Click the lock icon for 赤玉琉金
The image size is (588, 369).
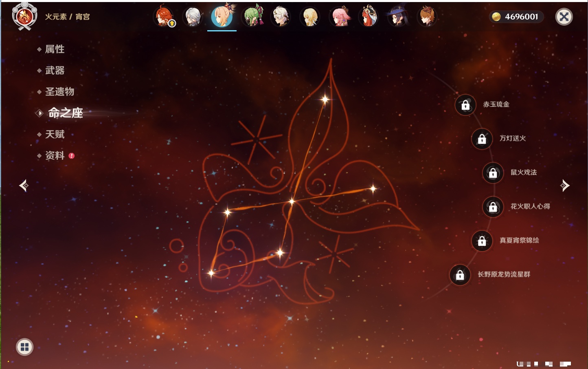point(465,105)
